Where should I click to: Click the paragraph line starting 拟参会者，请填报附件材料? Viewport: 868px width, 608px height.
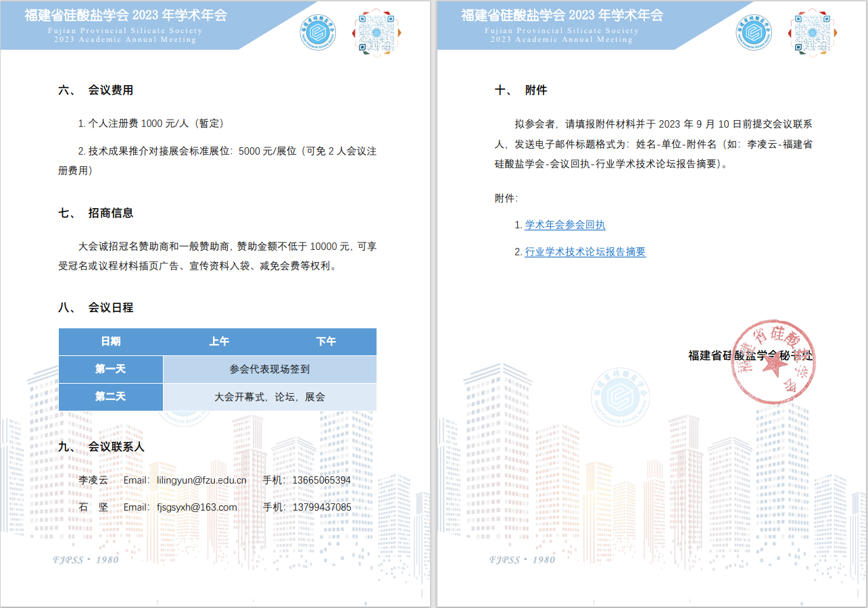pyautogui.click(x=664, y=124)
